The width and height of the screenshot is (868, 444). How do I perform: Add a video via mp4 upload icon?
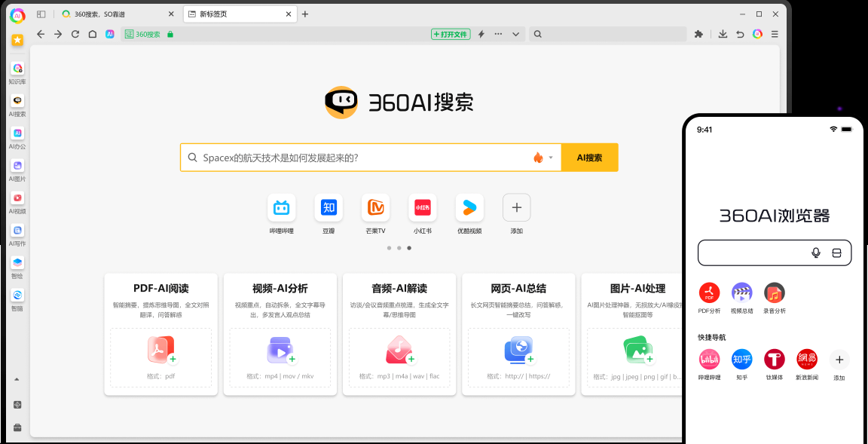pyautogui.click(x=281, y=351)
